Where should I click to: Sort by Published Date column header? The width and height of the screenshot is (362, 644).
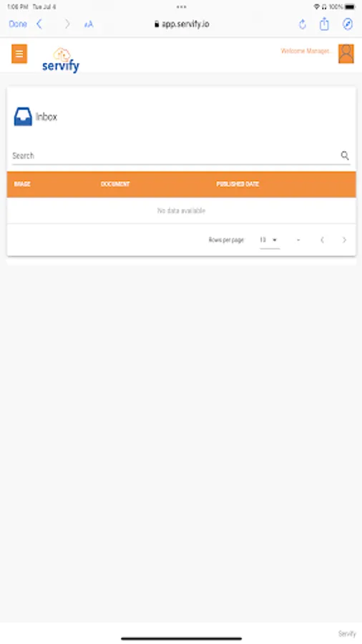click(x=238, y=184)
